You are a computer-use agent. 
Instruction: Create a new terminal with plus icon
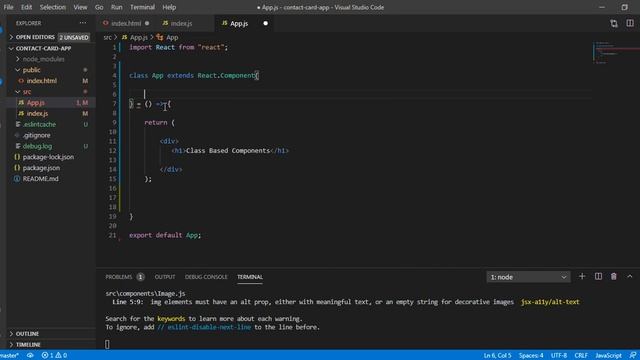coord(582,276)
